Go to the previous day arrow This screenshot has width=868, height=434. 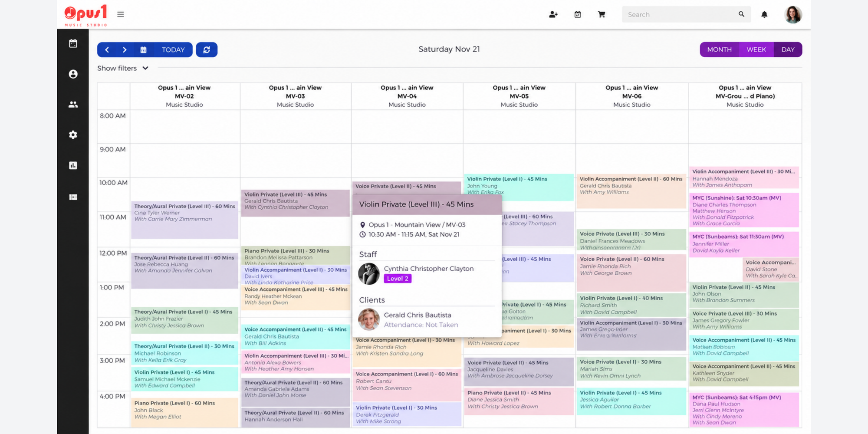pyautogui.click(x=107, y=50)
